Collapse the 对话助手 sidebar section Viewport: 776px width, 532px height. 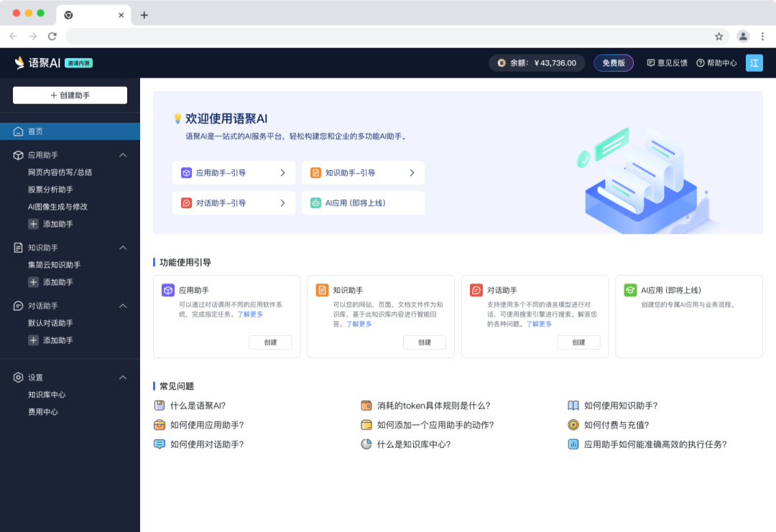point(122,306)
